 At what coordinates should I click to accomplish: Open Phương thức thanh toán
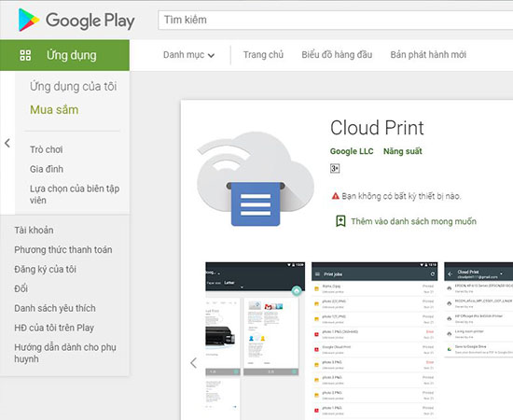tap(63, 250)
